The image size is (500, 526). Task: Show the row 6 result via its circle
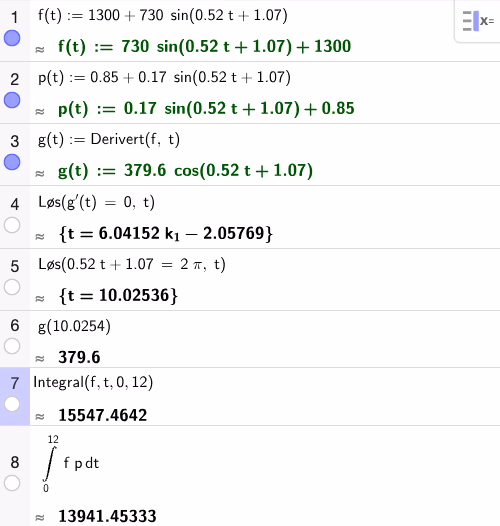point(12,346)
